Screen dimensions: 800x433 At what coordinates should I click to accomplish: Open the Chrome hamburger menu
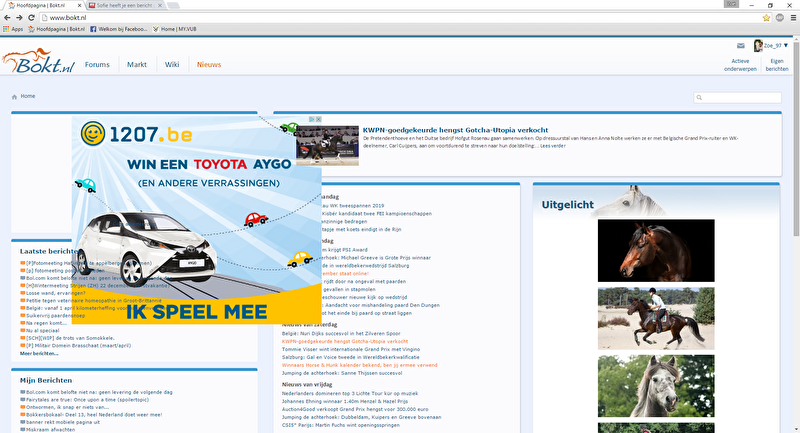[793, 17]
